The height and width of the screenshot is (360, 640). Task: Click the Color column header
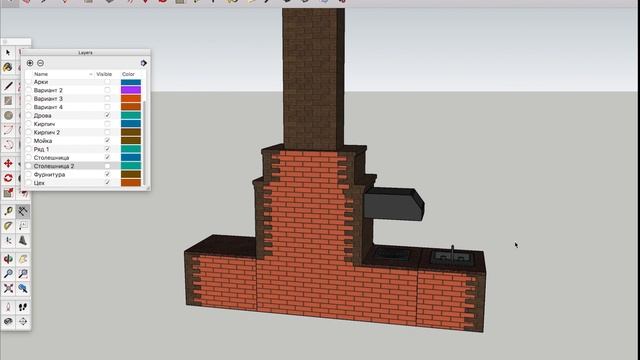(128, 74)
